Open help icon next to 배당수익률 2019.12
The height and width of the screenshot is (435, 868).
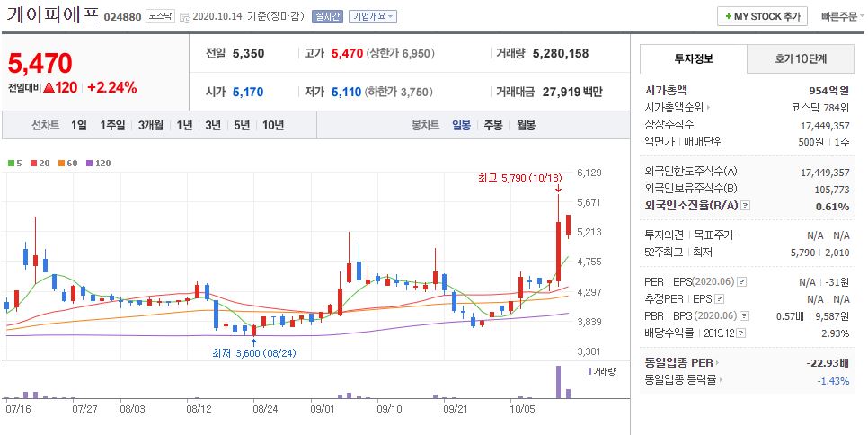(x=740, y=333)
